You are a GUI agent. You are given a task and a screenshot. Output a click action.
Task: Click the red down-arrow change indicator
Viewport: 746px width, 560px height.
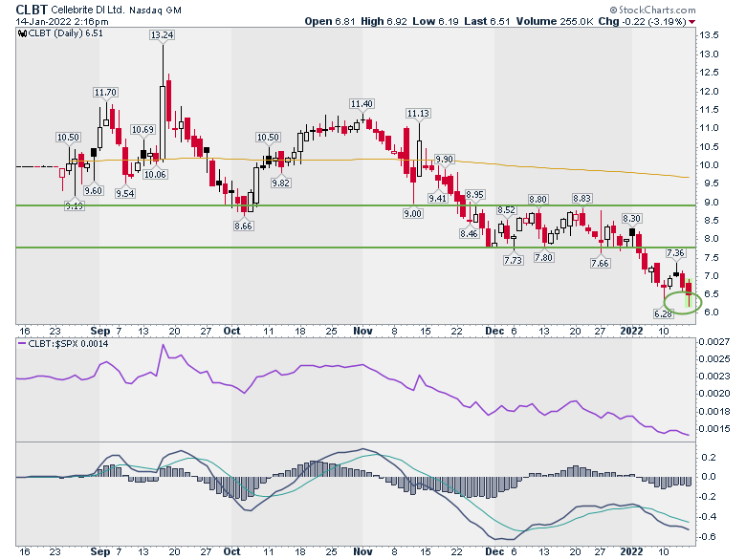coord(691,22)
